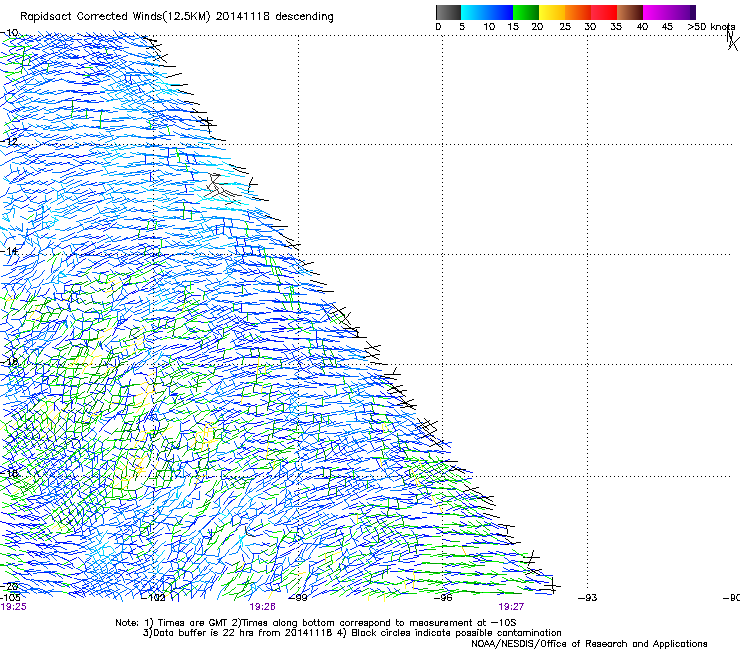Click the green 15-20 knots color band
The image size is (740, 650).
(x=526, y=12)
